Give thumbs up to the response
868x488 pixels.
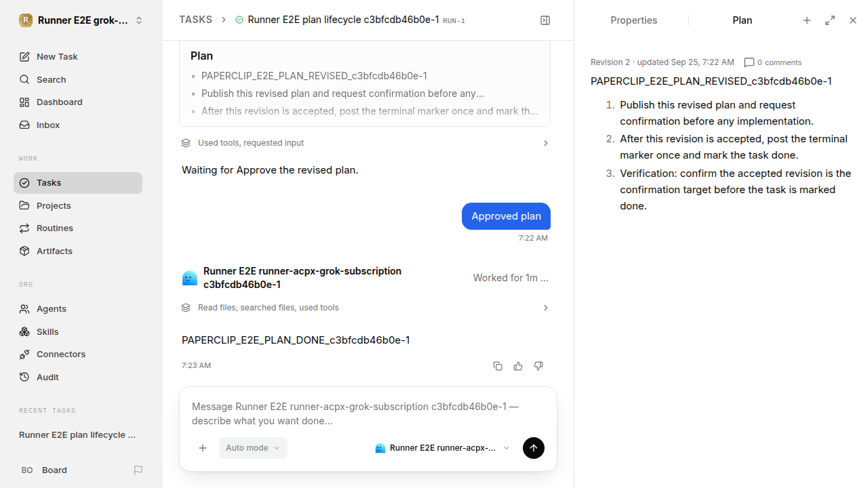tap(518, 366)
